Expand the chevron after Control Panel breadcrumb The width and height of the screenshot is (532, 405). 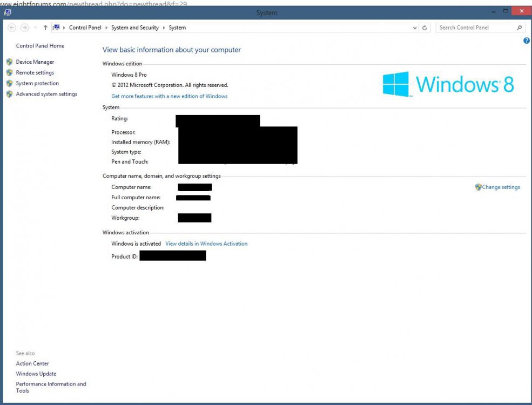click(x=106, y=28)
